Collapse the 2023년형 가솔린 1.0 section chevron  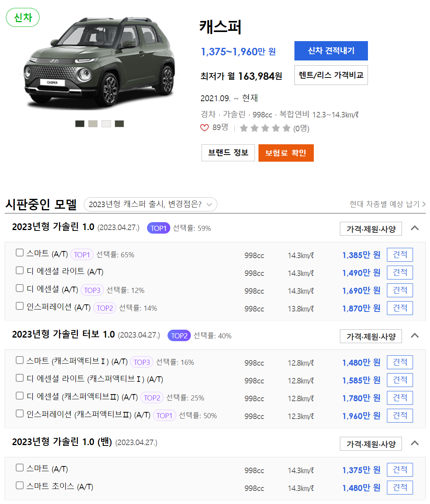click(x=415, y=228)
